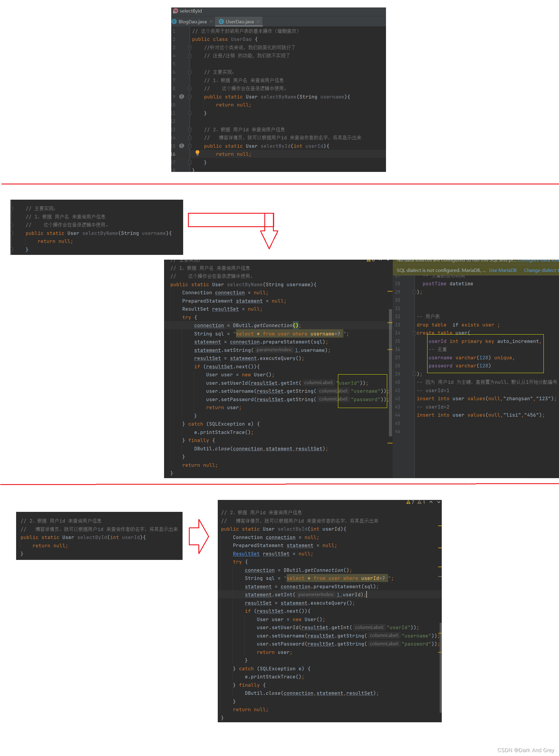The height and width of the screenshot is (756, 559).
Task: Click the vertical scrollbar in selectById editor
Action: click(x=440, y=668)
